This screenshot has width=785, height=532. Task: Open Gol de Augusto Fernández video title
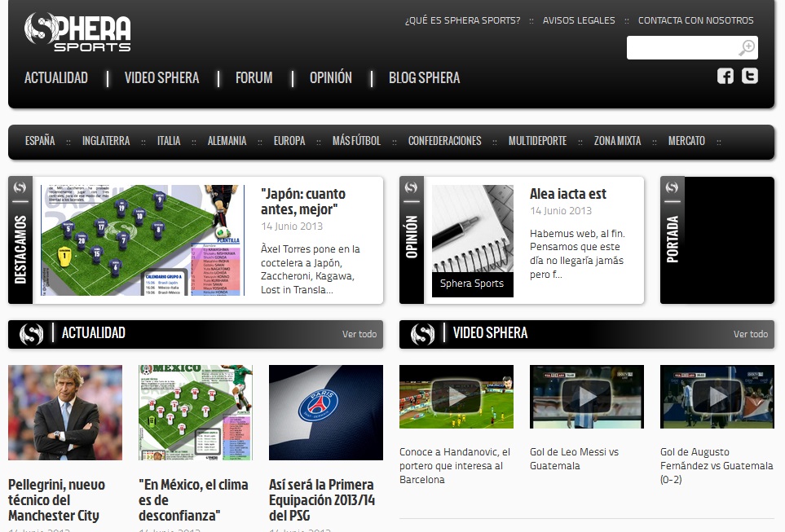point(717,466)
